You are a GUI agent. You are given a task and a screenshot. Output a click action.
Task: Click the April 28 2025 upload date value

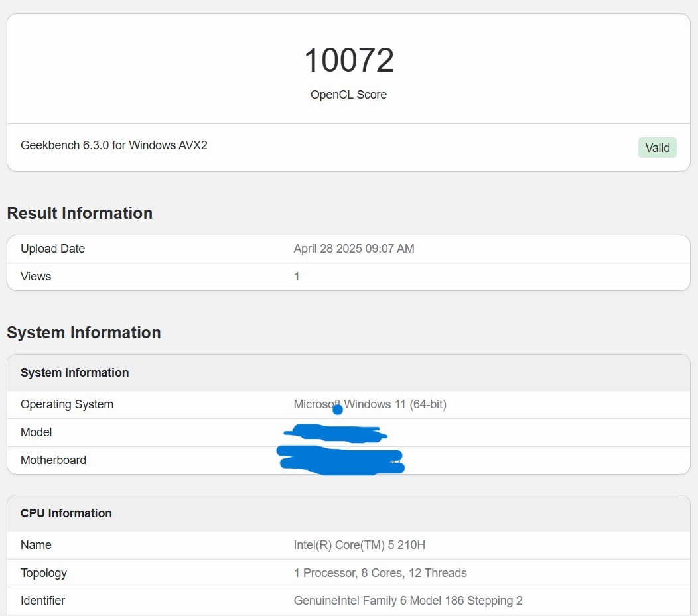point(354,249)
